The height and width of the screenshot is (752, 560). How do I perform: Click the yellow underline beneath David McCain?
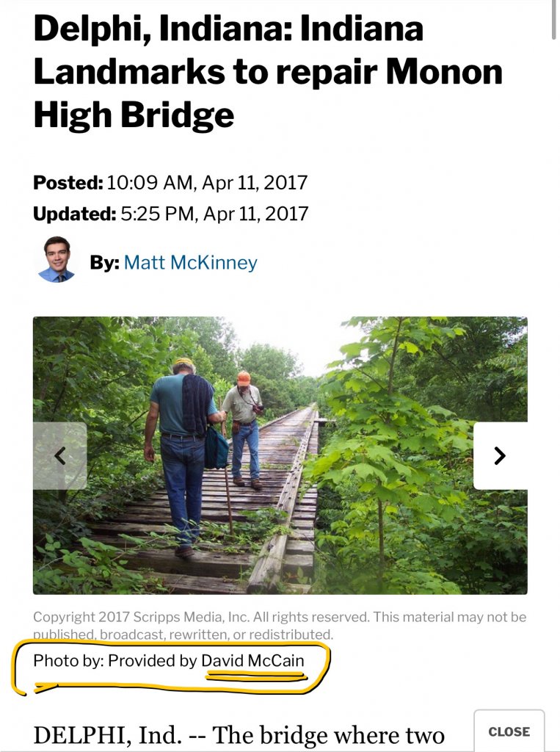click(x=255, y=676)
